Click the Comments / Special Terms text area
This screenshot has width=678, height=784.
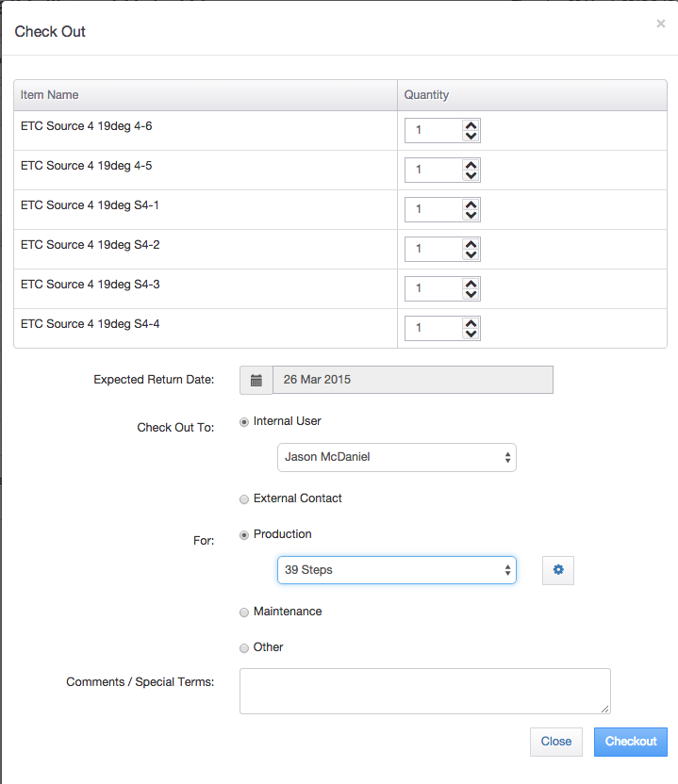[x=425, y=691]
